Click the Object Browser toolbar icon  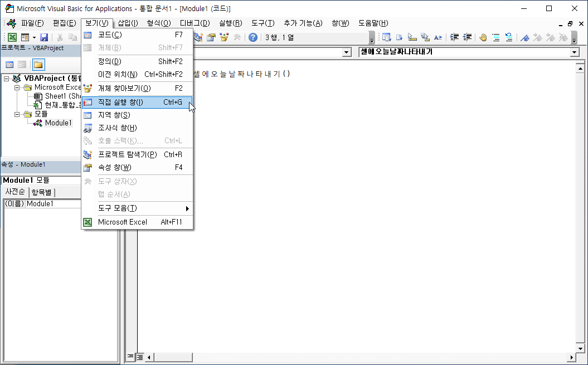[224, 37]
